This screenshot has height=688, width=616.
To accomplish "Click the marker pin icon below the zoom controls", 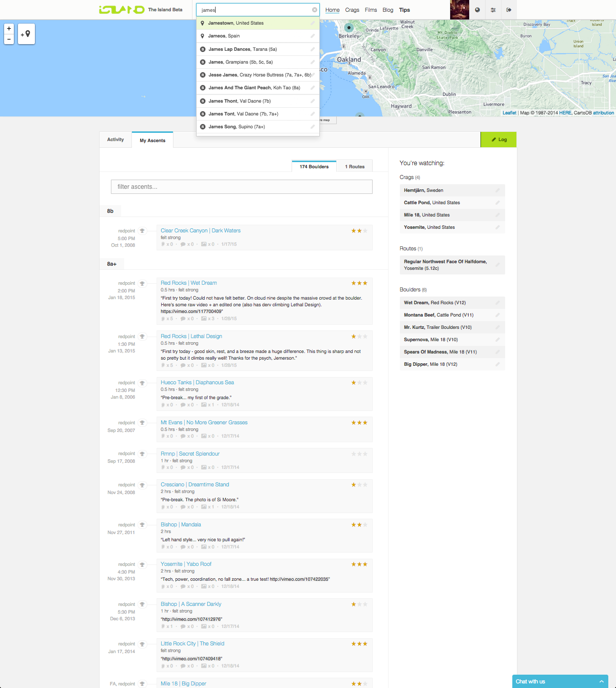I will [26, 34].
